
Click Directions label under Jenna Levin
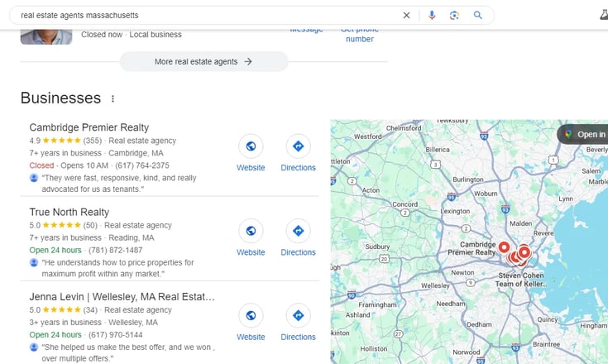[298, 337]
